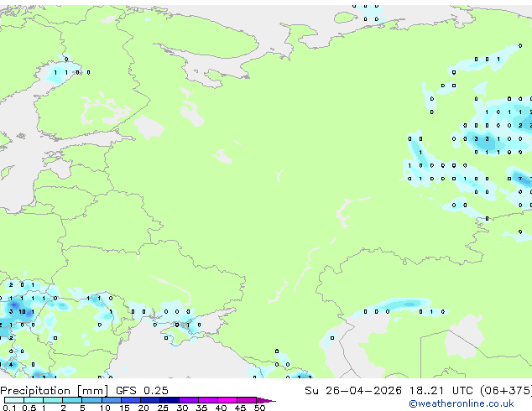This screenshot has width=532, height=411.
Task: Click the '18..21 UTC' time range text
Action: [x=441, y=391]
